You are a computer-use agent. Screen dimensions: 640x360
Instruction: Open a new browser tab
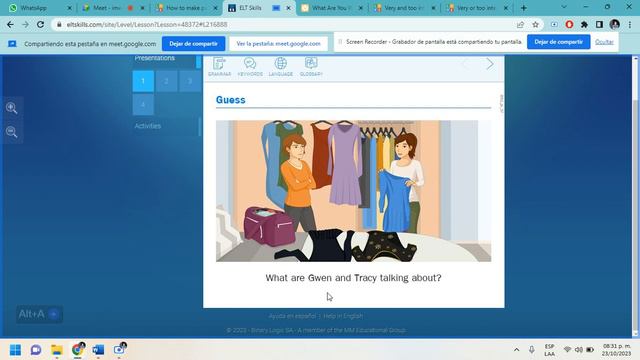click(524, 8)
